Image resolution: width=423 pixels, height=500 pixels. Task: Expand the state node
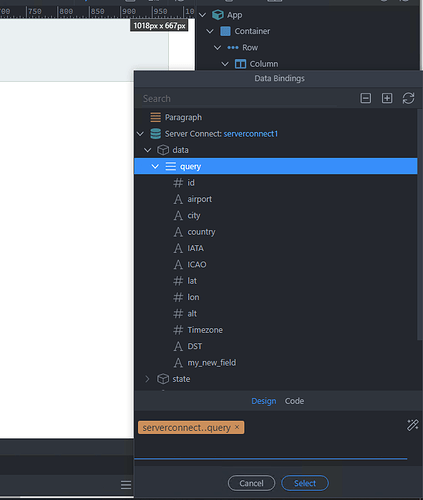coord(147,379)
